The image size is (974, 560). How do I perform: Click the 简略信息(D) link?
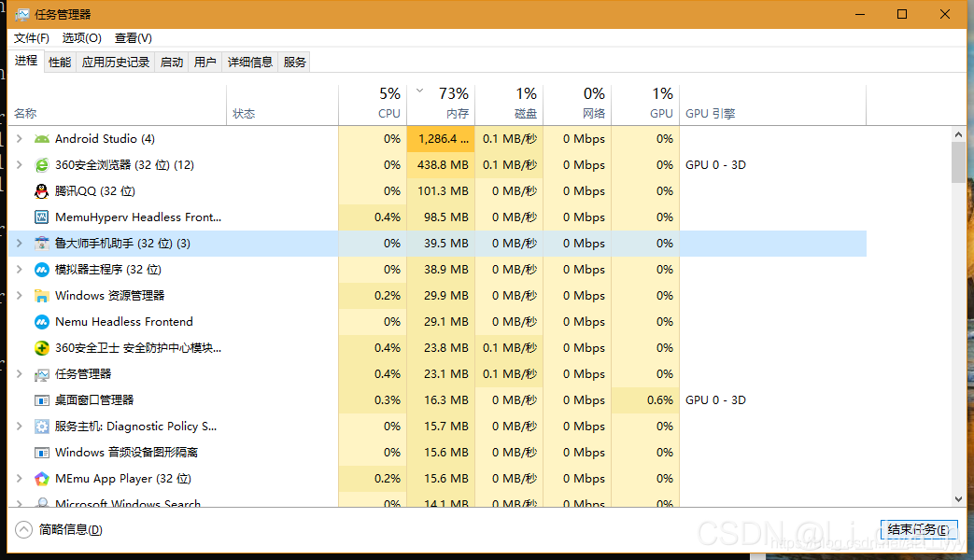pyautogui.click(x=70, y=529)
